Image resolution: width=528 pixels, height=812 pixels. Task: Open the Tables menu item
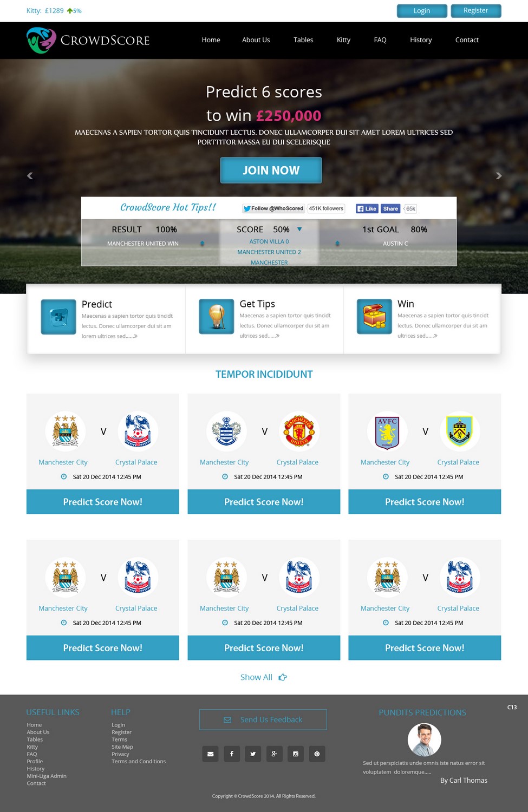click(x=303, y=40)
